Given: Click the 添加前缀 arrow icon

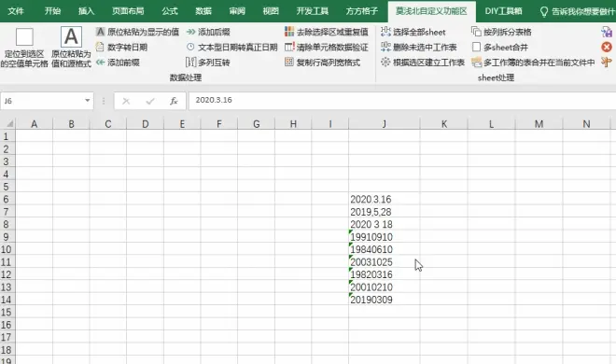Looking at the screenshot, I should pos(100,62).
